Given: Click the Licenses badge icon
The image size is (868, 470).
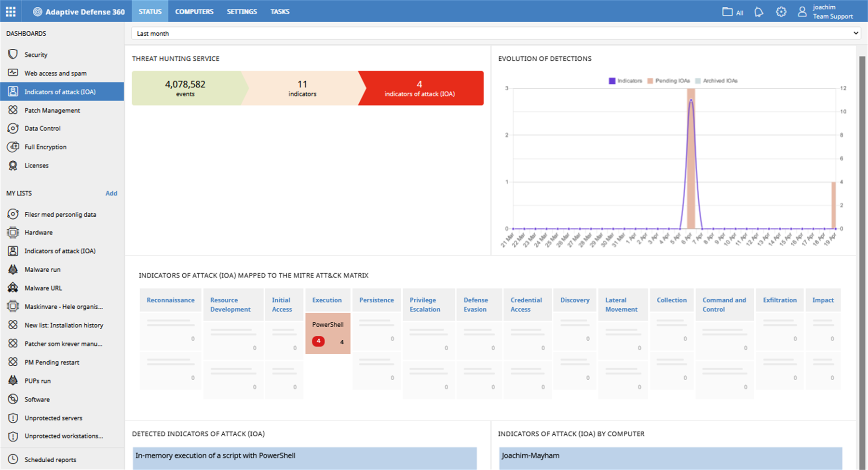Looking at the screenshot, I should click(13, 166).
